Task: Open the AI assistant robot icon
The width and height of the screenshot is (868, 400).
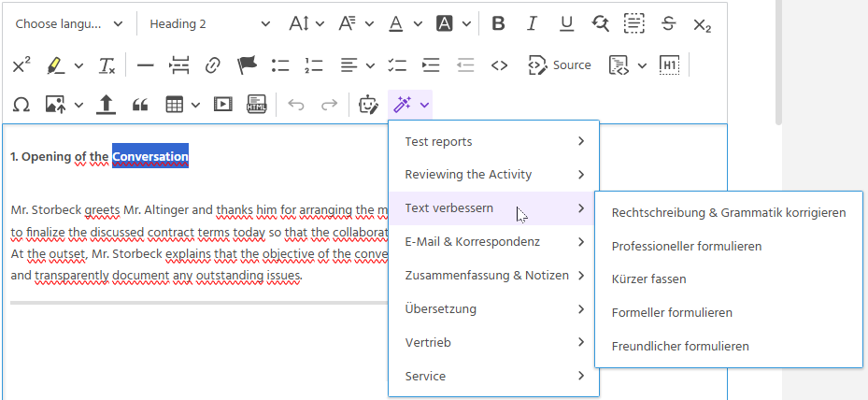Action: click(369, 104)
